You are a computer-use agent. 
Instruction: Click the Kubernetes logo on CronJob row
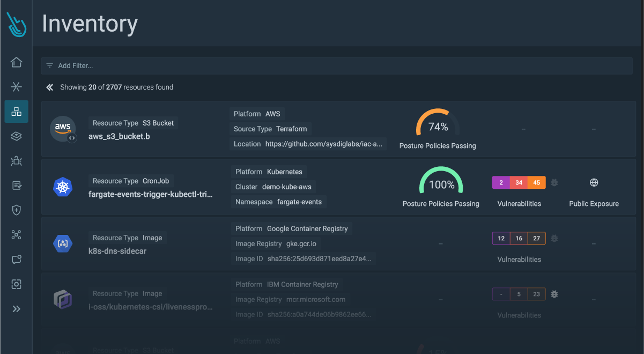tap(63, 187)
